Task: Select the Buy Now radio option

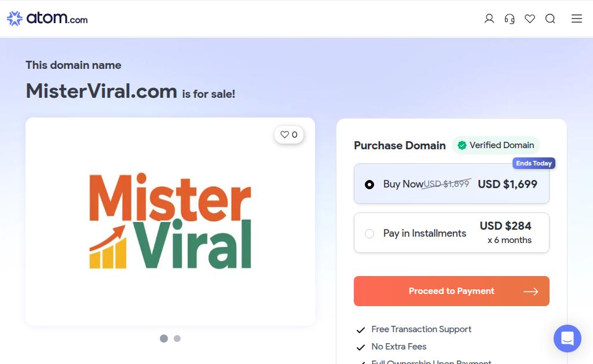Action: [369, 185]
